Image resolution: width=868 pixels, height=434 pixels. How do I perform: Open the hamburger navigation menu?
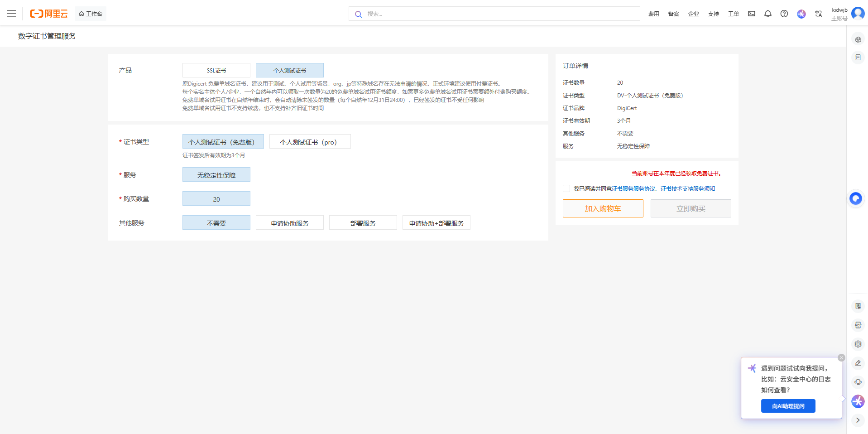click(11, 14)
